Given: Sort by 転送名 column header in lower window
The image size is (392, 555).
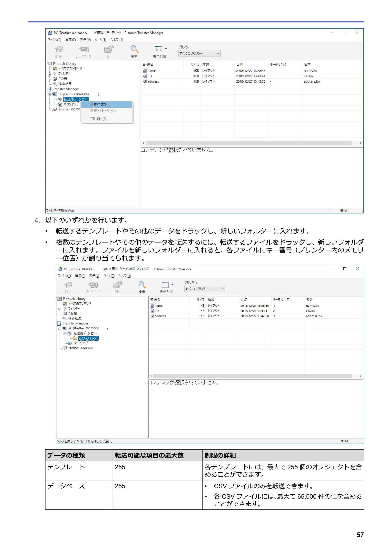Looking at the screenshot, I should (169, 300).
